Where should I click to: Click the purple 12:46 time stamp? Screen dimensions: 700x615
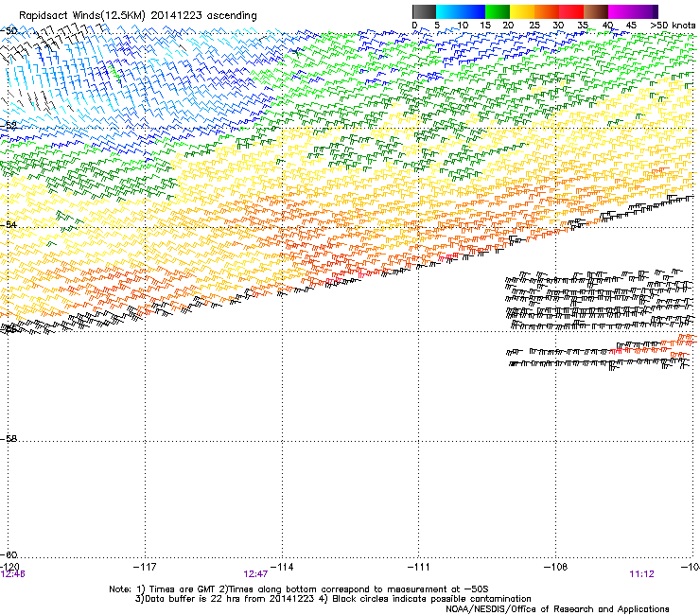click(12, 574)
